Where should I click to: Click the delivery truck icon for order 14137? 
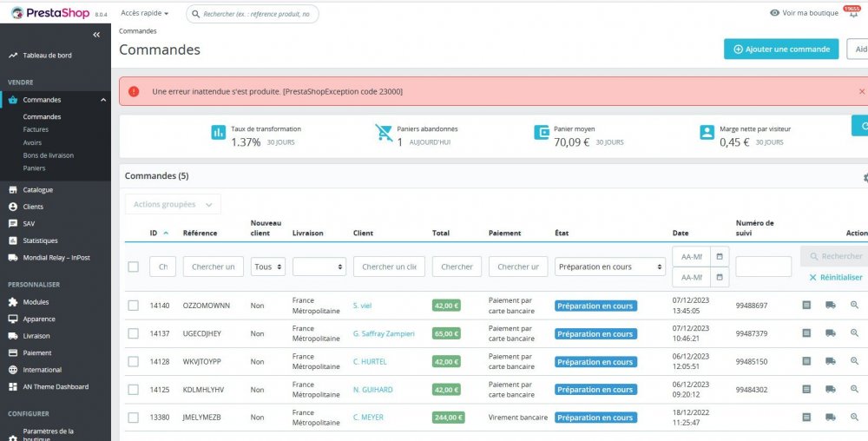[831, 333]
